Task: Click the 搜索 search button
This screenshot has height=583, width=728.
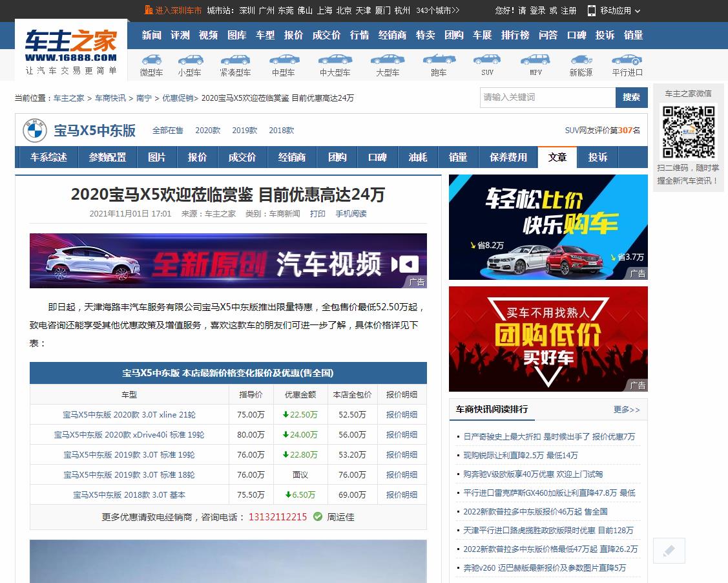Action: pyautogui.click(x=632, y=98)
